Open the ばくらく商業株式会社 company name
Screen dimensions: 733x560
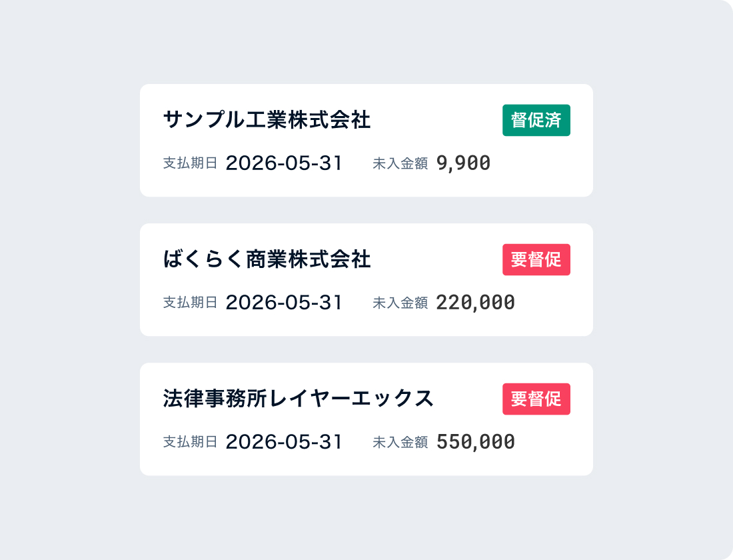point(267,259)
